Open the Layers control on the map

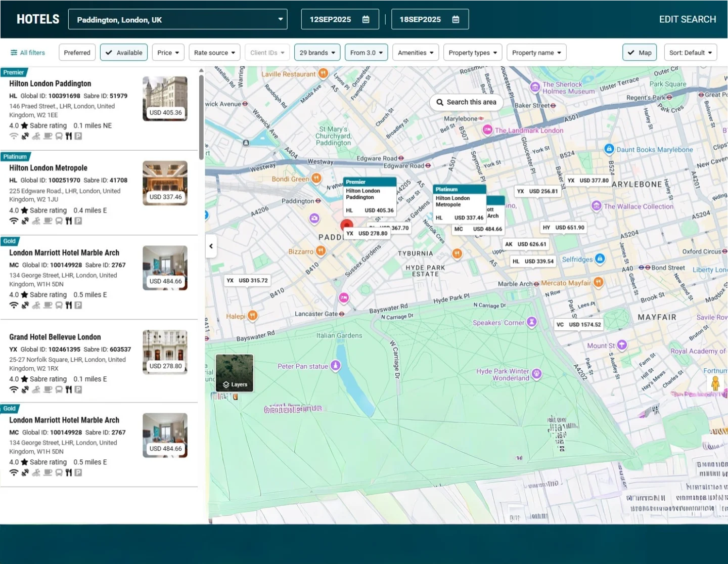(x=234, y=373)
